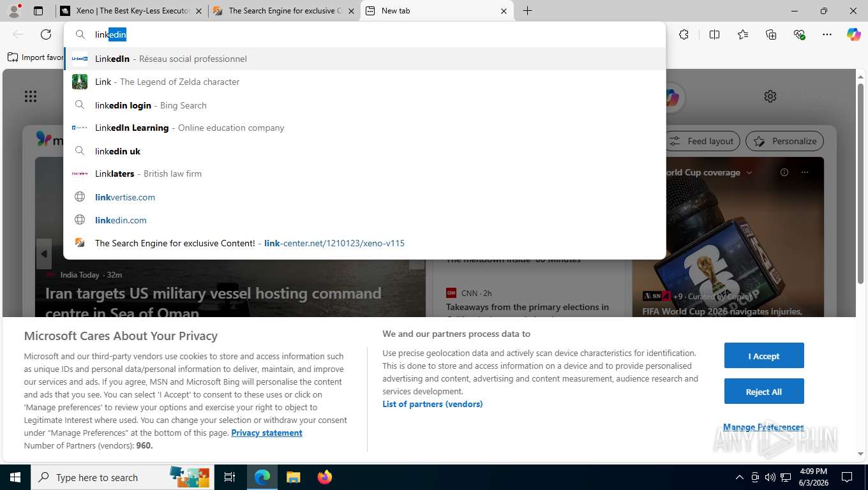This screenshot has width=868, height=490.
Task: Open Manage Preferences link
Action: pyautogui.click(x=763, y=427)
